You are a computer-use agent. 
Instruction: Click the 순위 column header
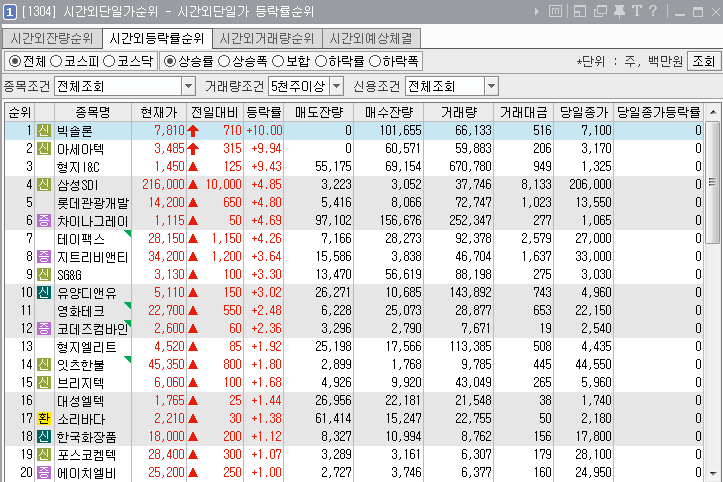(x=20, y=112)
